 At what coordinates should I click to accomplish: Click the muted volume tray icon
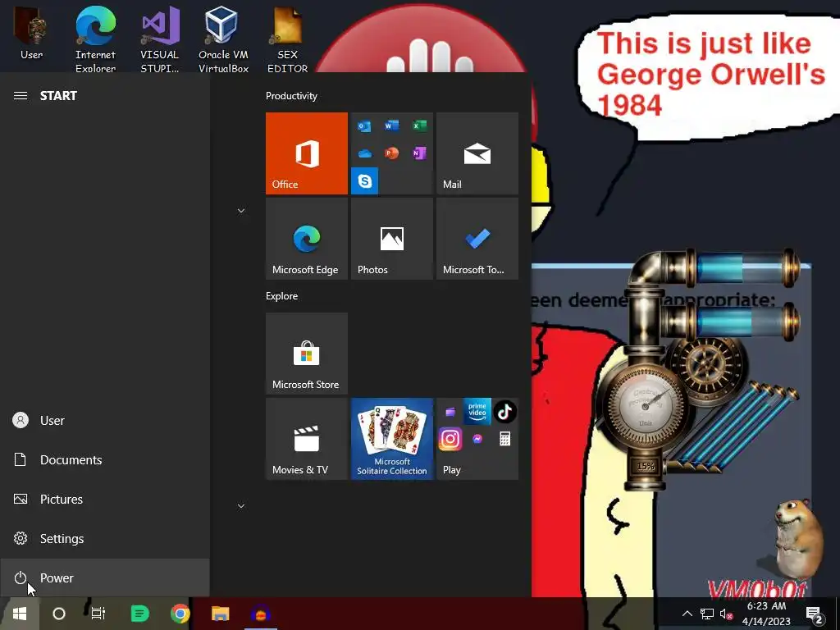point(726,614)
